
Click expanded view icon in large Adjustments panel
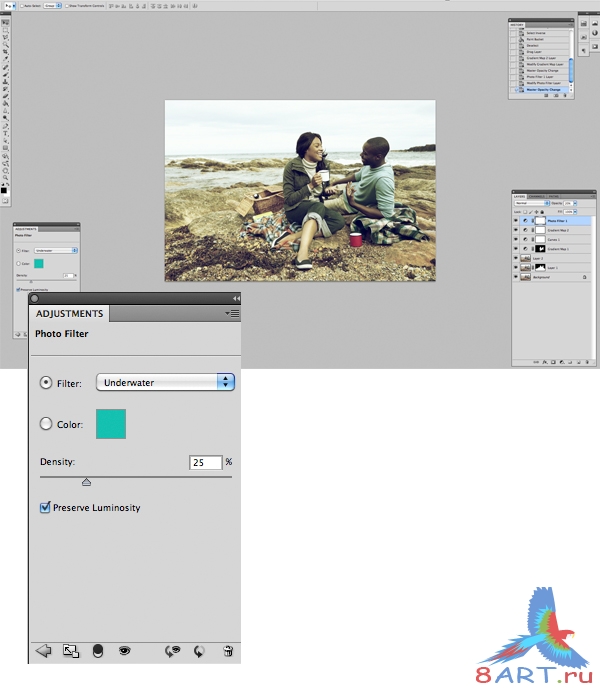(71, 651)
